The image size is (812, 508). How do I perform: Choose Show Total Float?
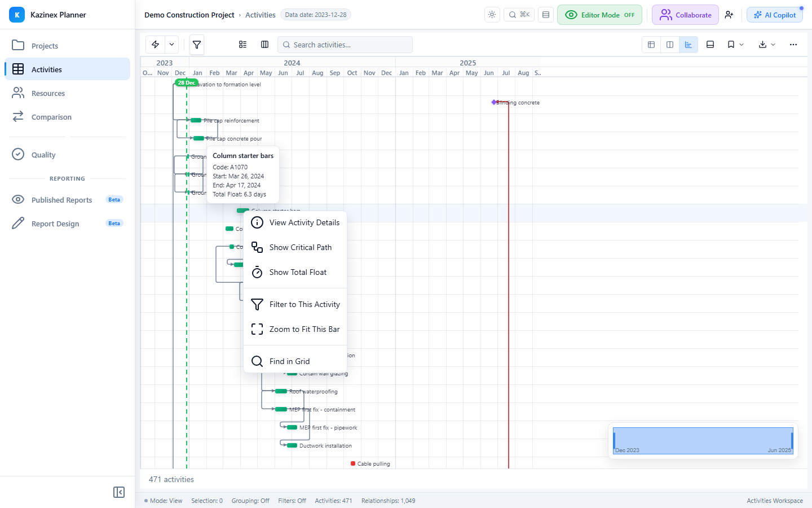pyautogui.click(x=295, y=272)
